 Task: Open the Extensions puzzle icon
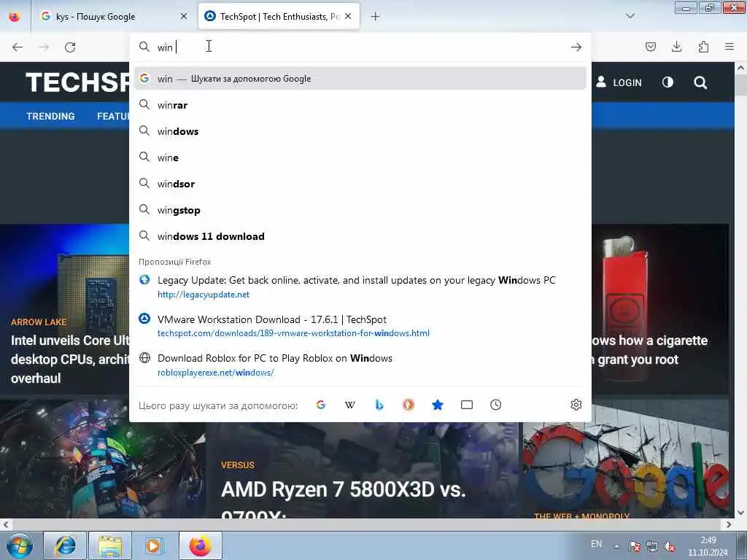click(703, 47)
